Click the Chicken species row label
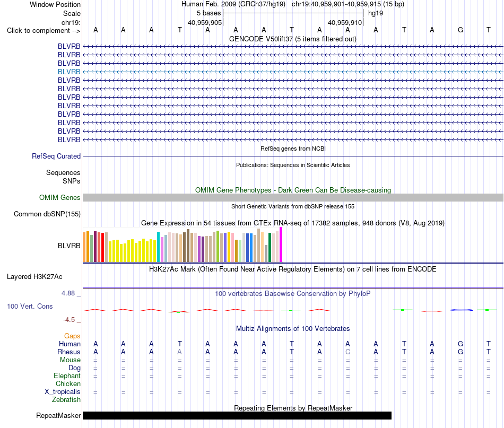Viewport: 504px width, 428px height. [68, 383]
